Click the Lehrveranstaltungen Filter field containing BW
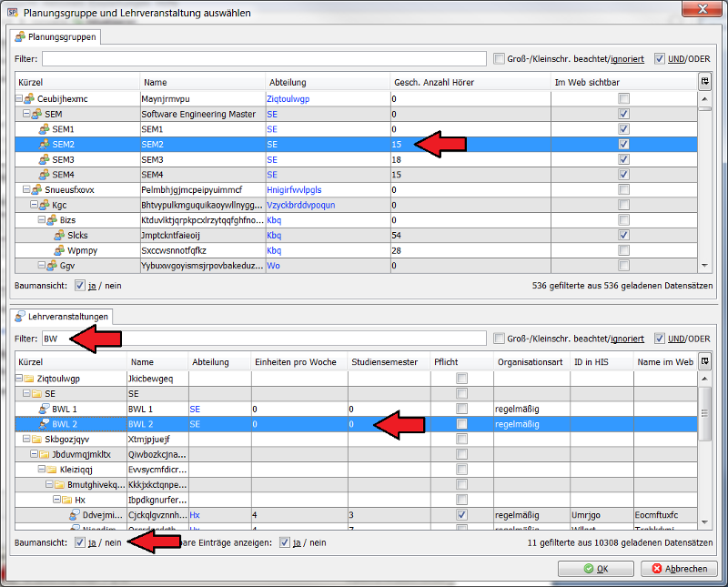728x587 pixels. tap(264, 339)
